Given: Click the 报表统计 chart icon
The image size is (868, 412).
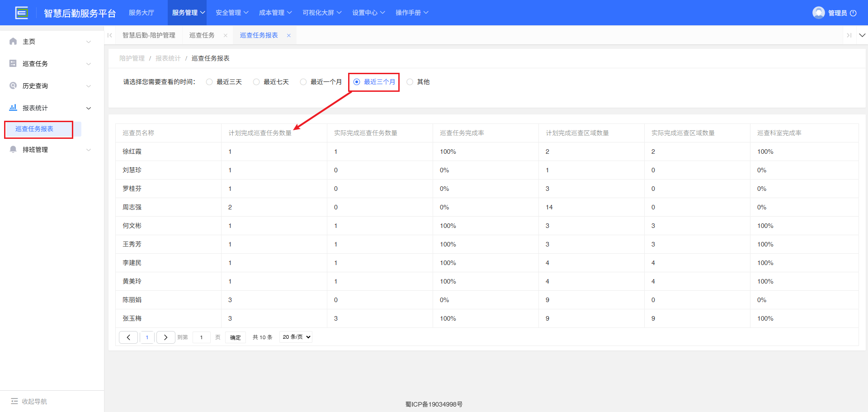Looking at the screenshot, I should (13, 108).
